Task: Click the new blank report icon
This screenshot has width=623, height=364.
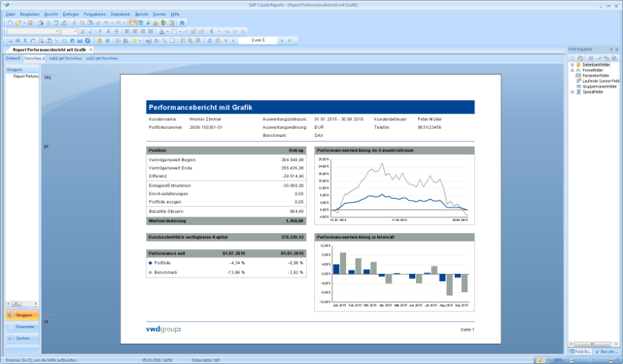Action: 8,23
